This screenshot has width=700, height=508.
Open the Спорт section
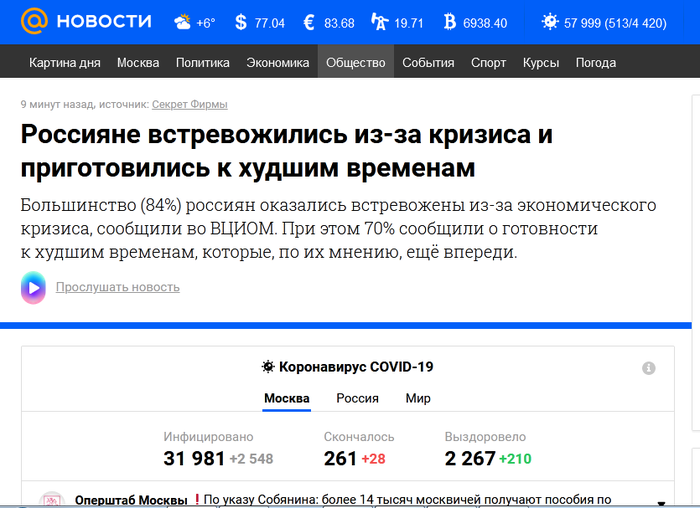[488, 62]
